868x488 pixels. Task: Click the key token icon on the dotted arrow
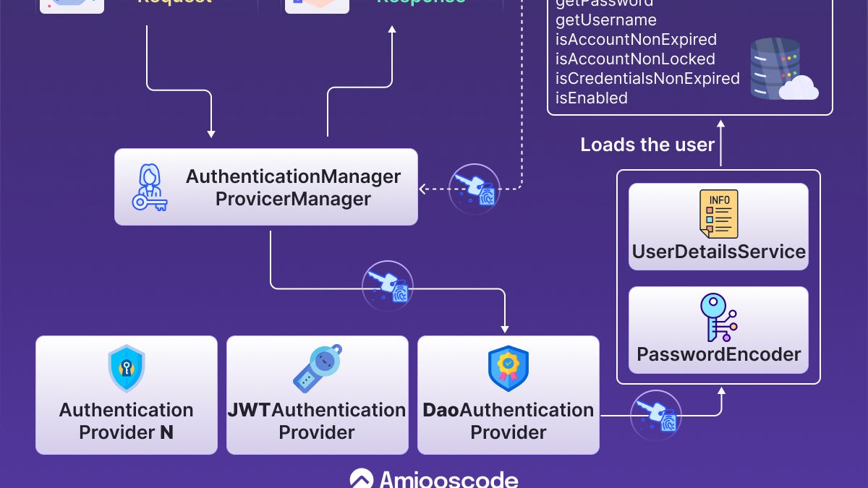tap(474, 189)
